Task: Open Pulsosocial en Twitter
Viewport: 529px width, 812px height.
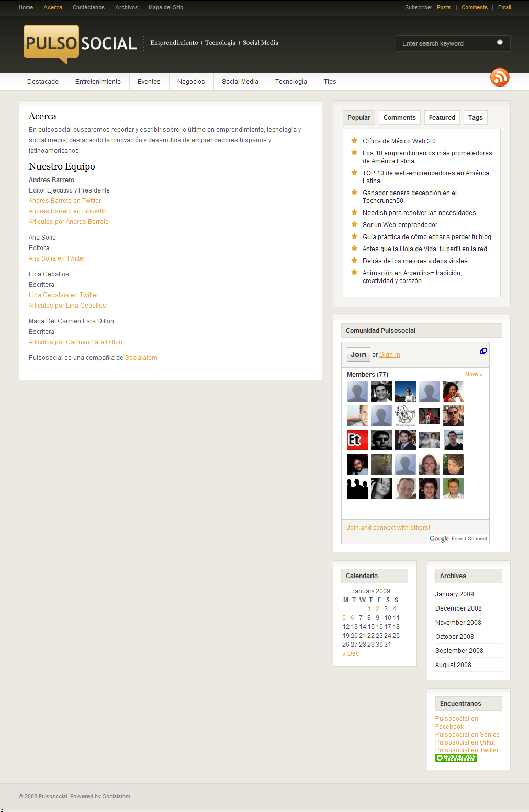Action: click(x=467, y=750)
